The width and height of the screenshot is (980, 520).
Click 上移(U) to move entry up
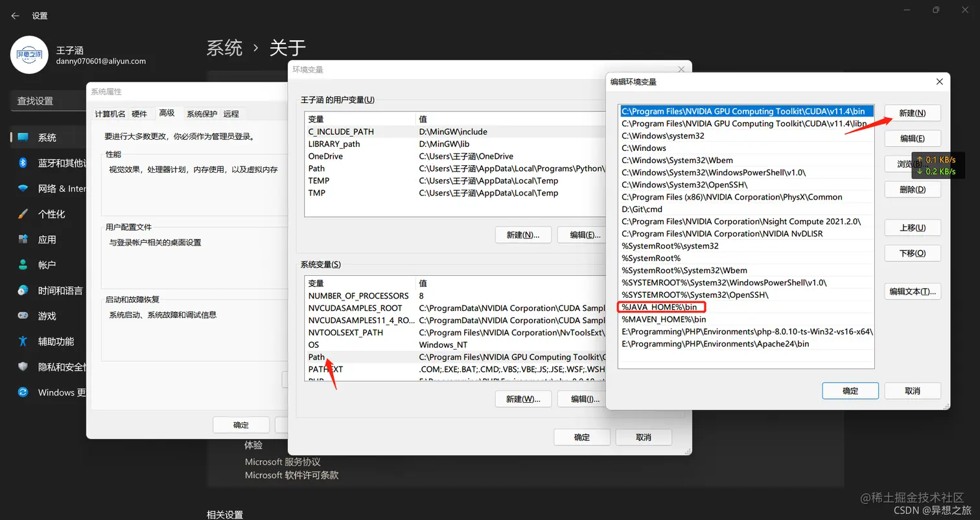point(913,227)
